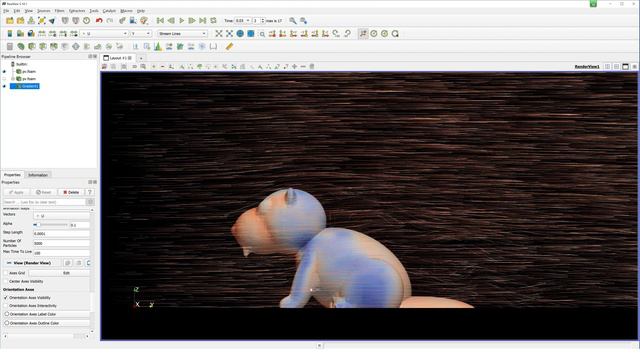
Task: Adjust the Alpha slider
Action: [51, 224]
